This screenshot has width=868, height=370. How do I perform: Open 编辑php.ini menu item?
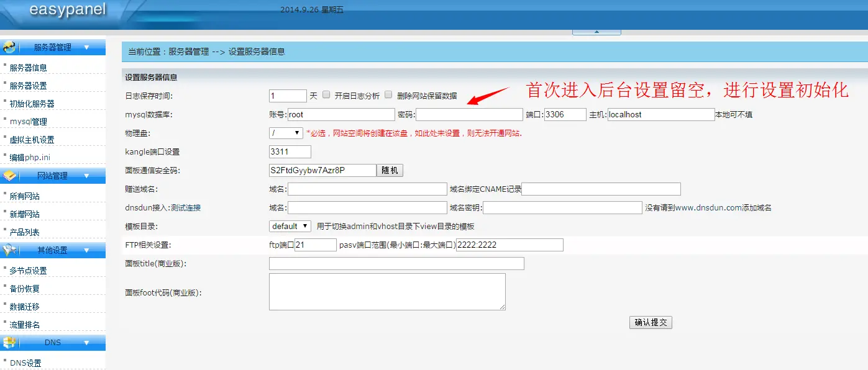pyautogui.click(x=30, y=158)
